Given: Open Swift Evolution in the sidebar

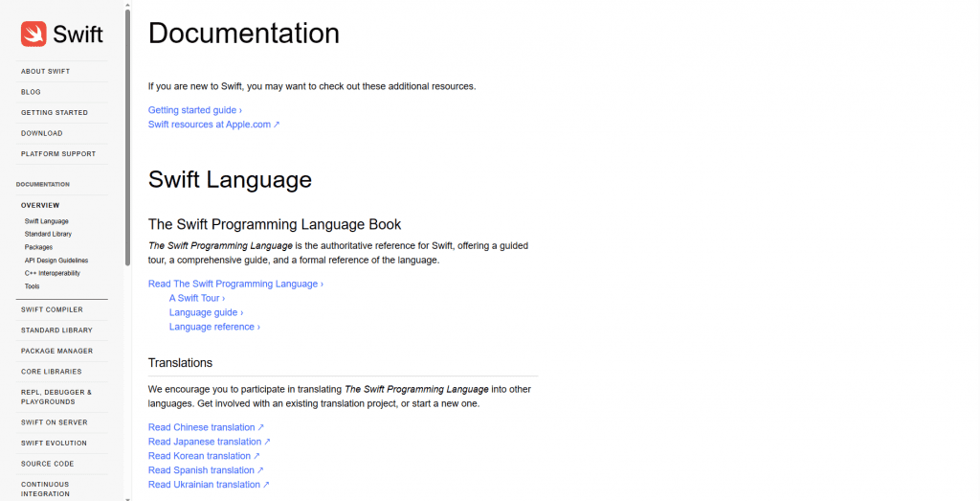Looking at the screenshot, I should pyautogui.click(x=54, y=444).
